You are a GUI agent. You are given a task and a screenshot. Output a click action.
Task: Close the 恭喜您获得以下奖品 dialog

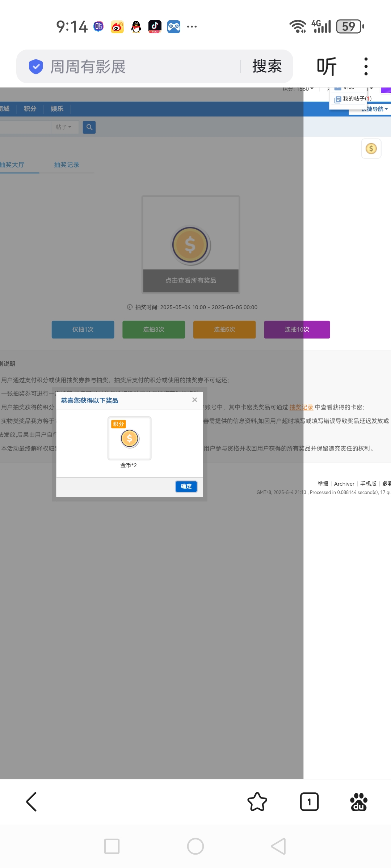tap(195, 400)
